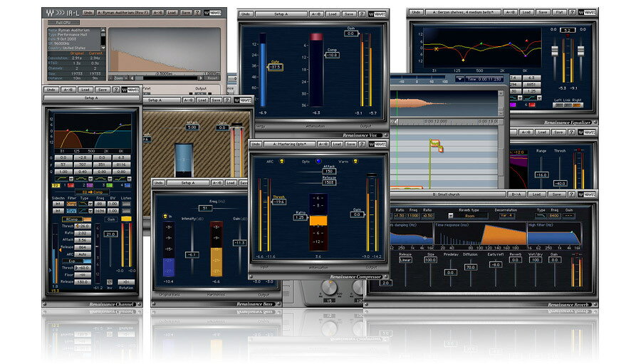
Task: Click the Freq 51 value box in Bass
Action: [x=205, y=208]
